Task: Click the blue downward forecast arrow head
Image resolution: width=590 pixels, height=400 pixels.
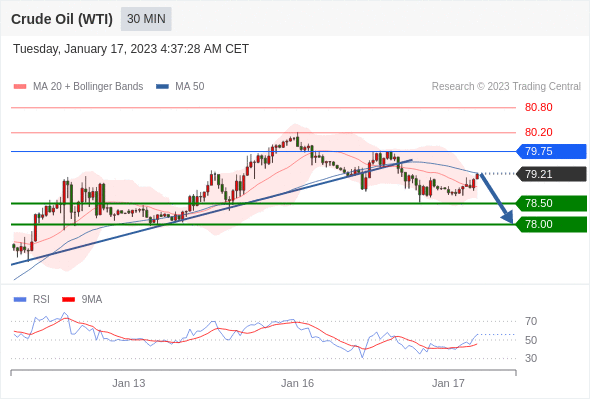Action: [508, 217]
